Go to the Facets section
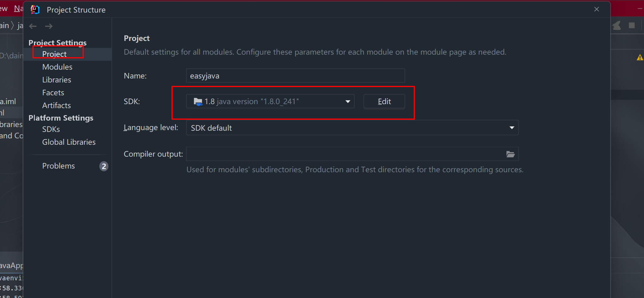The height and width of the screenshot is (298, 644). pyautogui.click(x=53, y=93)
